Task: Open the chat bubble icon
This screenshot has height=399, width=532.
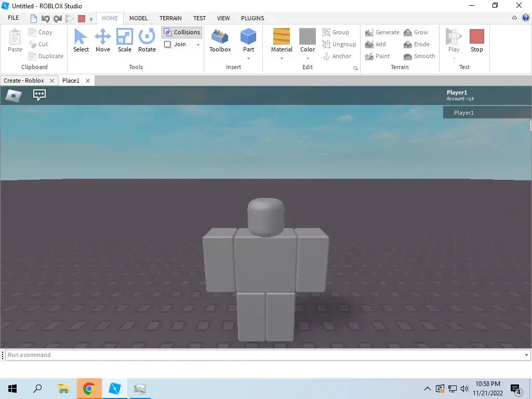Action: [39, 95]
